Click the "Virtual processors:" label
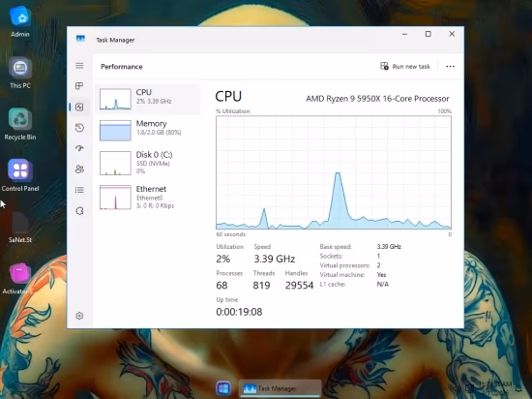This screenshot has width=532, height=399. click(x=344, y=265)
